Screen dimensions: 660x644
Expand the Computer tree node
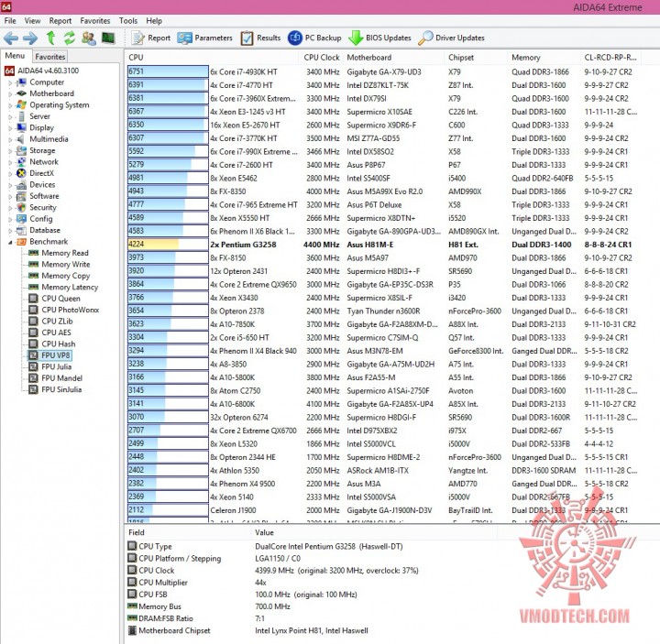[x=10, y=82]
